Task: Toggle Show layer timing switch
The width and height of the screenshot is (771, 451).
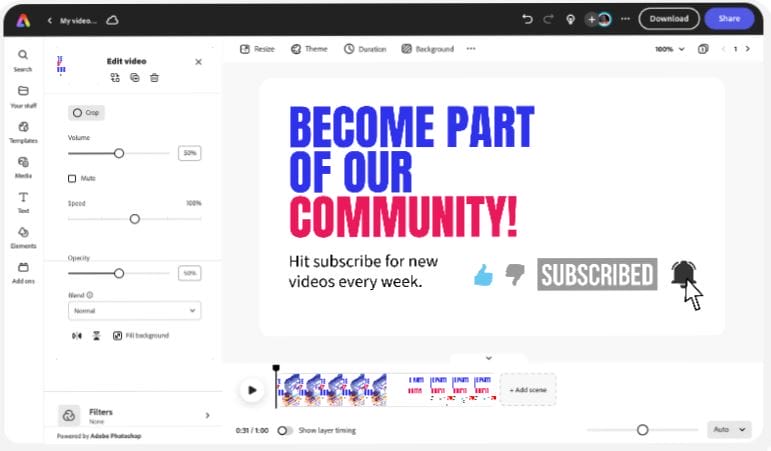Action: (284, 430)
